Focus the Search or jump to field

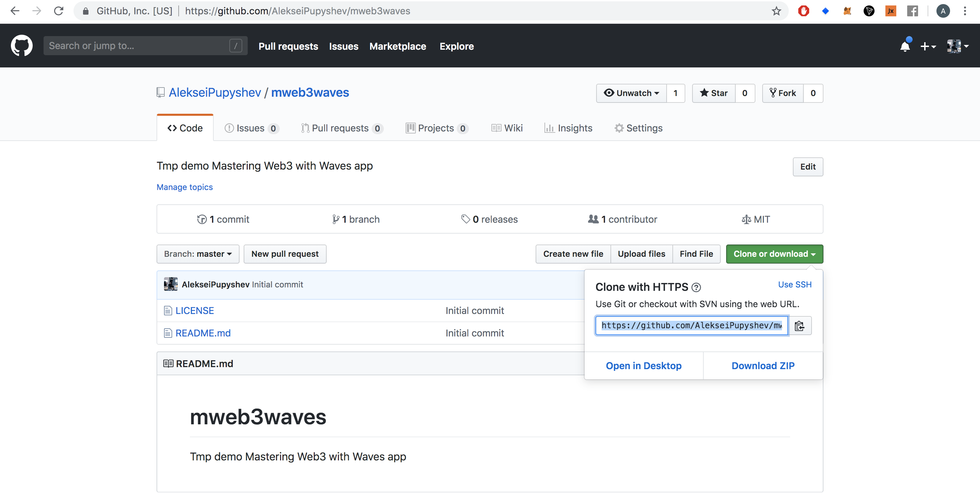point(137,46)
